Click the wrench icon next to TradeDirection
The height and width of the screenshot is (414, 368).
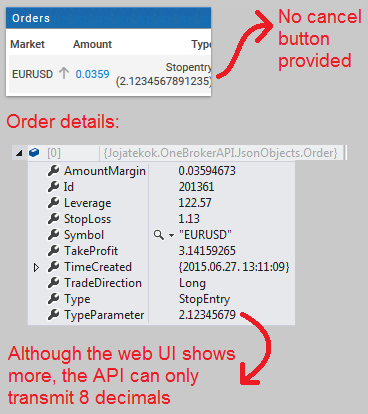coord(53,283)
